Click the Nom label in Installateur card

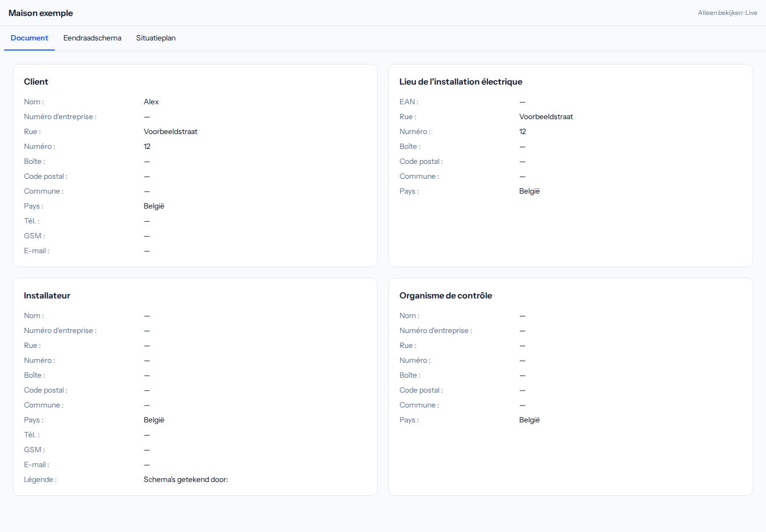[34, 315]
